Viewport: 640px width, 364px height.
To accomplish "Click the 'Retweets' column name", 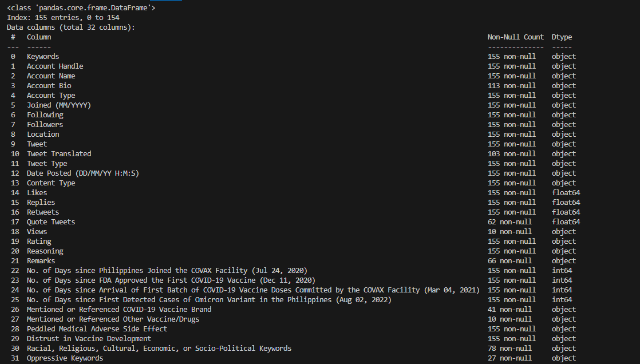I will tap(43, 212).
